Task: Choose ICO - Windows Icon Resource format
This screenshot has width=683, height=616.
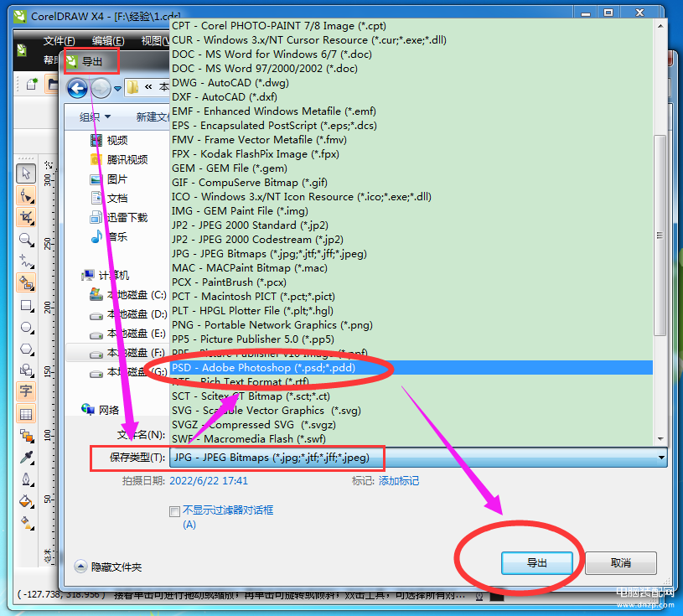Action: [x=411, y=197]
